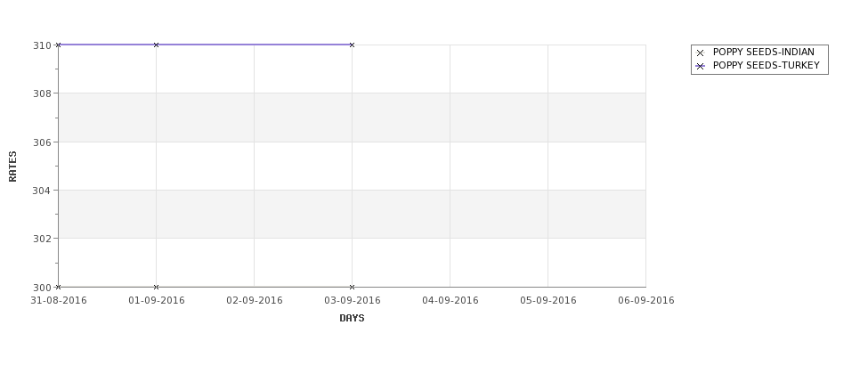Select the Indian data point on 01-09-2016
This screenshot has height=382, width=868.
156,287
